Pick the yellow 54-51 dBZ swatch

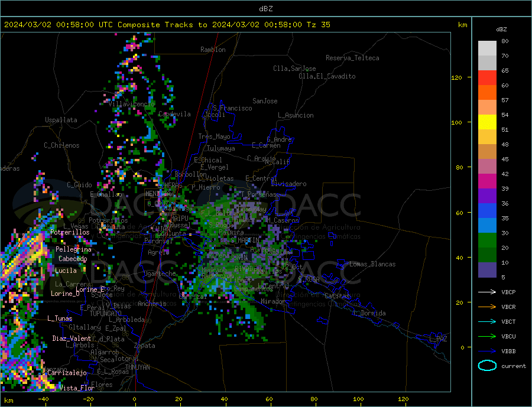[x=487, y=122]
